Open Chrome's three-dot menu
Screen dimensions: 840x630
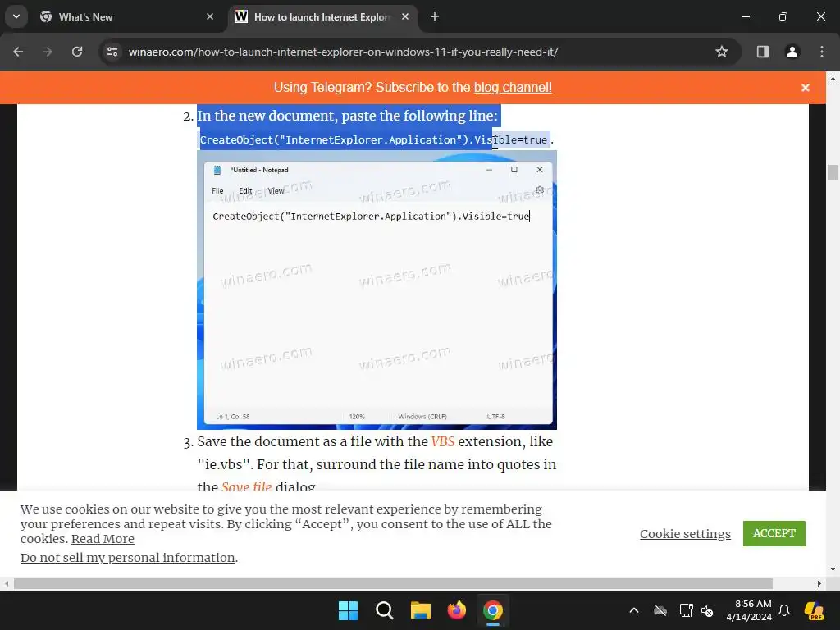point(822,52)
